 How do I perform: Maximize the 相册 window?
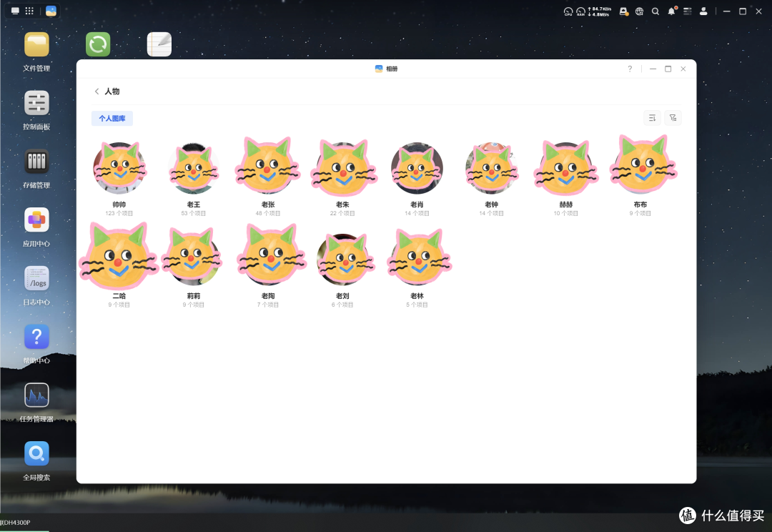point(668,69)
